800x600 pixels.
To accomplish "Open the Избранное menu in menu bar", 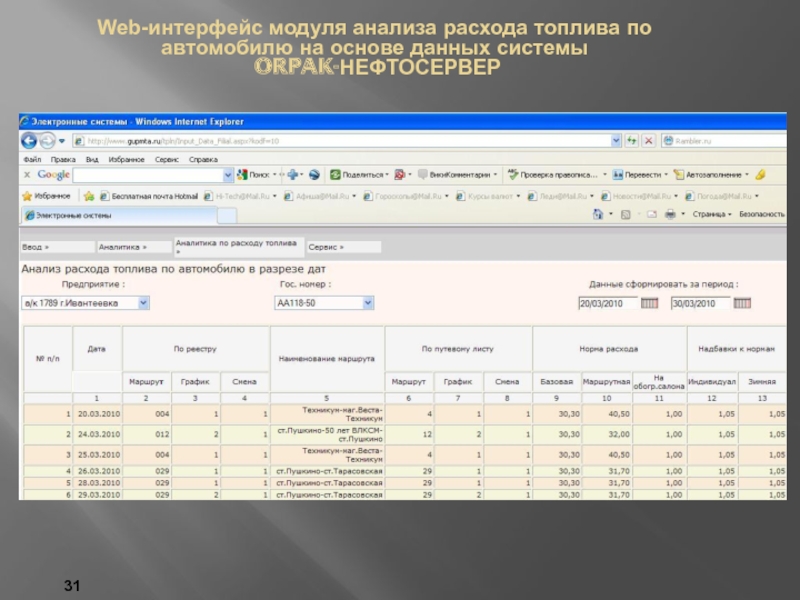I will (x=127, y=159).
